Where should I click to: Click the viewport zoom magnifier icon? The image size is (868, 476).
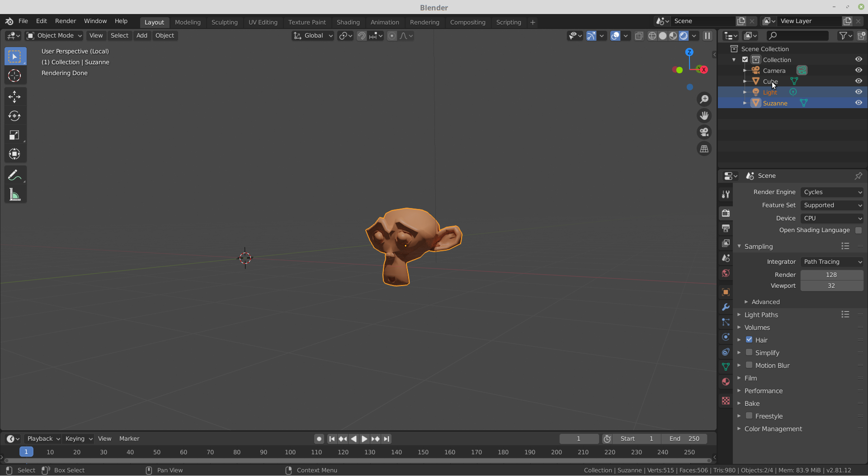704,99
